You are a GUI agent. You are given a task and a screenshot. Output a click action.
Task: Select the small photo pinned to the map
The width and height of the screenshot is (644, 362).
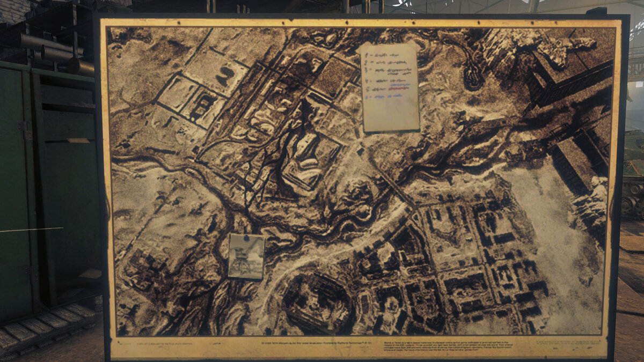click(x=246, y=257)
